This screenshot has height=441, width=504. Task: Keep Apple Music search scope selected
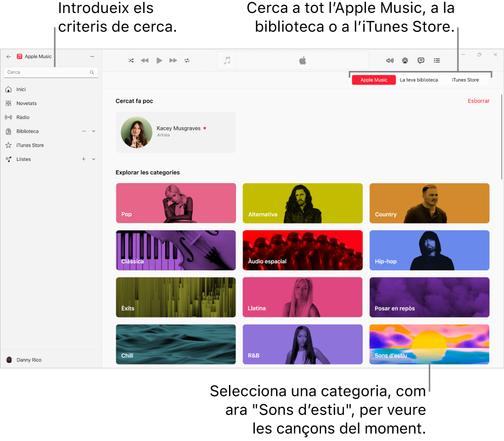(374, 80)
